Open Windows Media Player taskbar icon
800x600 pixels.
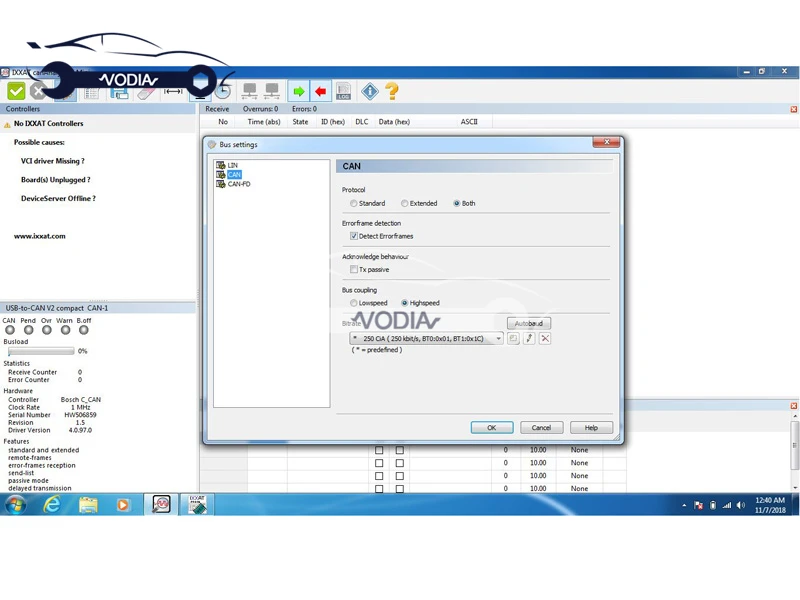[122, 505]
